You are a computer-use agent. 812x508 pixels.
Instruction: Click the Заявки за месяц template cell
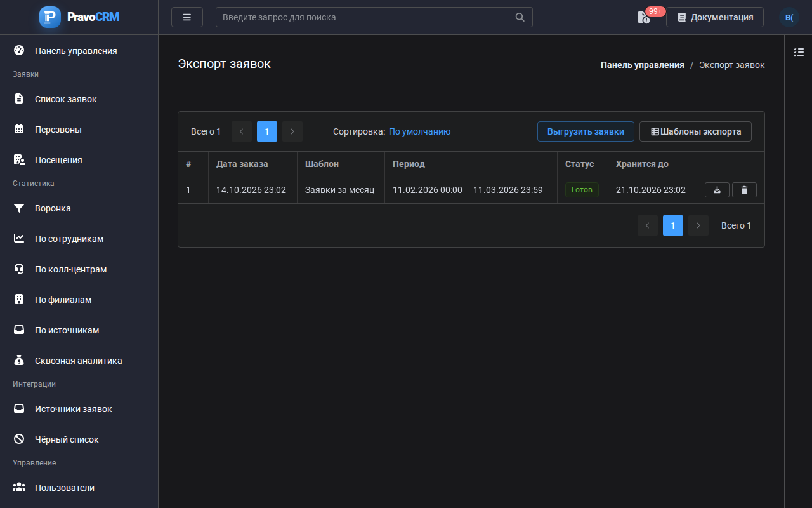click(340, 190)
